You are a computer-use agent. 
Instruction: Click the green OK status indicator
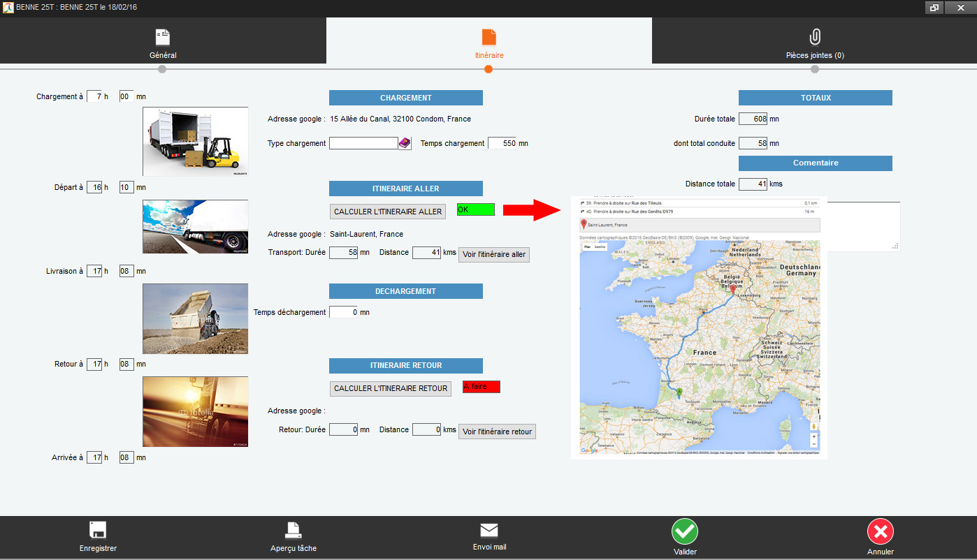[476, 209]
